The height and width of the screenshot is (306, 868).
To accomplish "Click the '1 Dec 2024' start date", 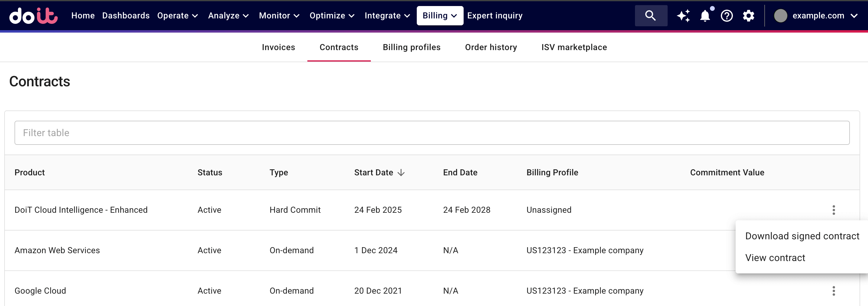I will click(x=376, y=250).
